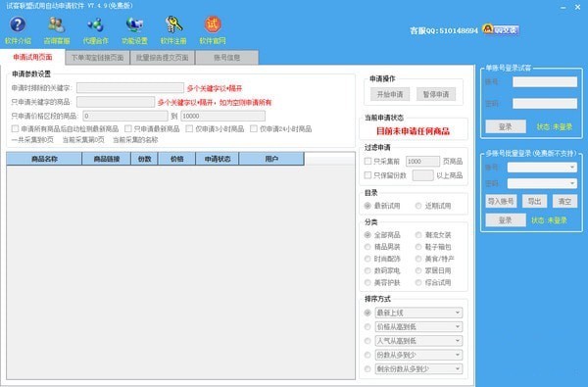Click the 申请状态 column header
This screenshot has height=387, width=588.
(218, 159)
